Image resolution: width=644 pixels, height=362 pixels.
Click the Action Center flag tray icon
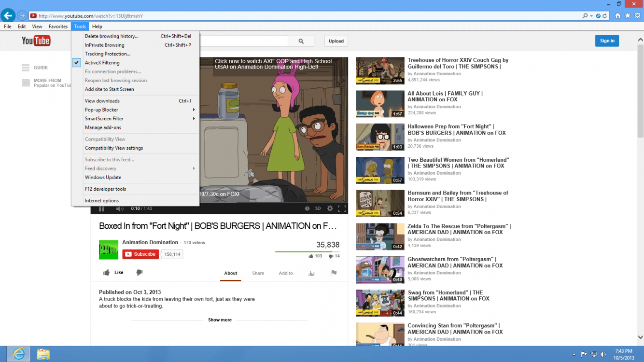[x=584, y=354]
